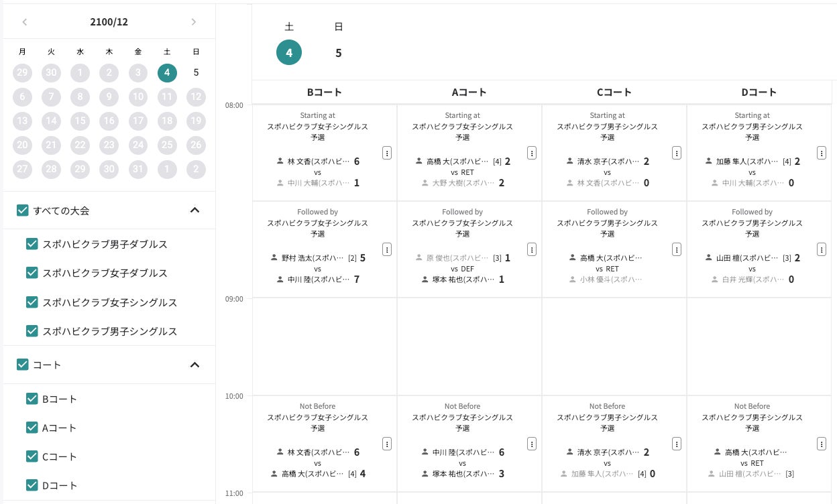Go to next month in calendar

[194, 22]
